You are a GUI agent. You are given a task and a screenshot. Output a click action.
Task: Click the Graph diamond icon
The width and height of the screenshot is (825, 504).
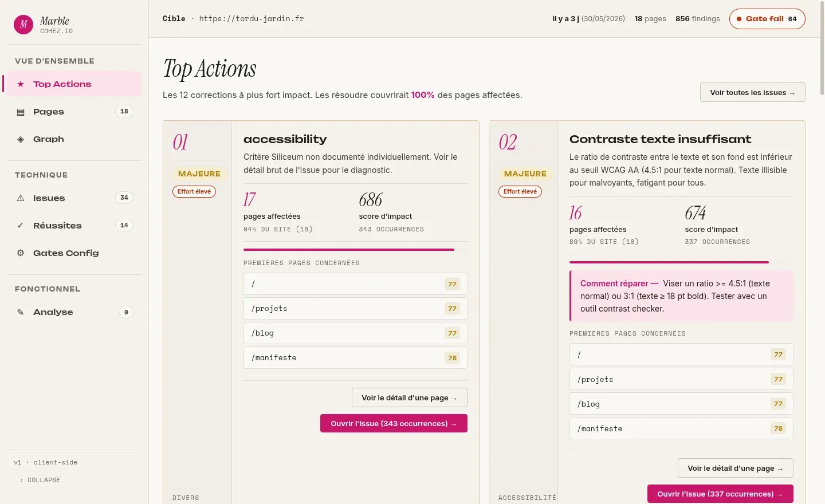[21, 139]
